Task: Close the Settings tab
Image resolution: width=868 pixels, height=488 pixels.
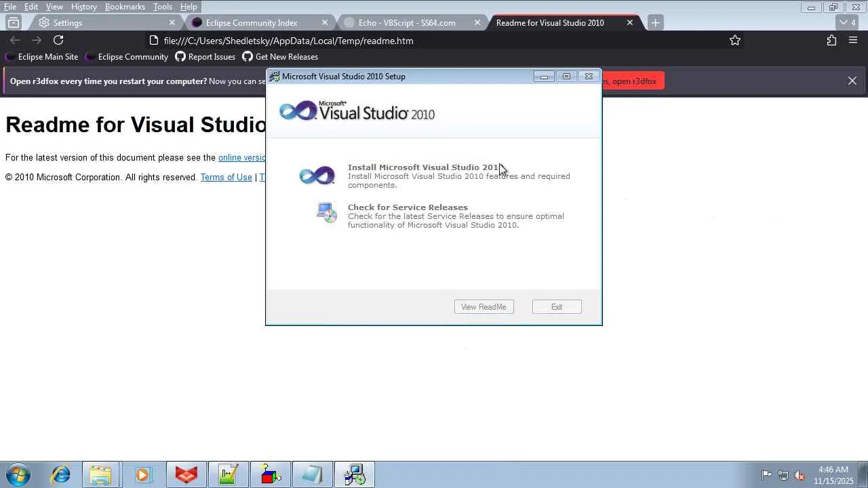Action: [x=172, y=22]
